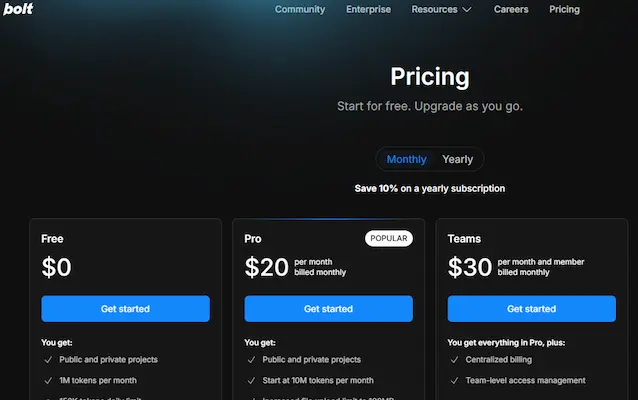
Task: Click checkmark next to Pro plan's Public and private projects
Action: (x=251, y=360)
